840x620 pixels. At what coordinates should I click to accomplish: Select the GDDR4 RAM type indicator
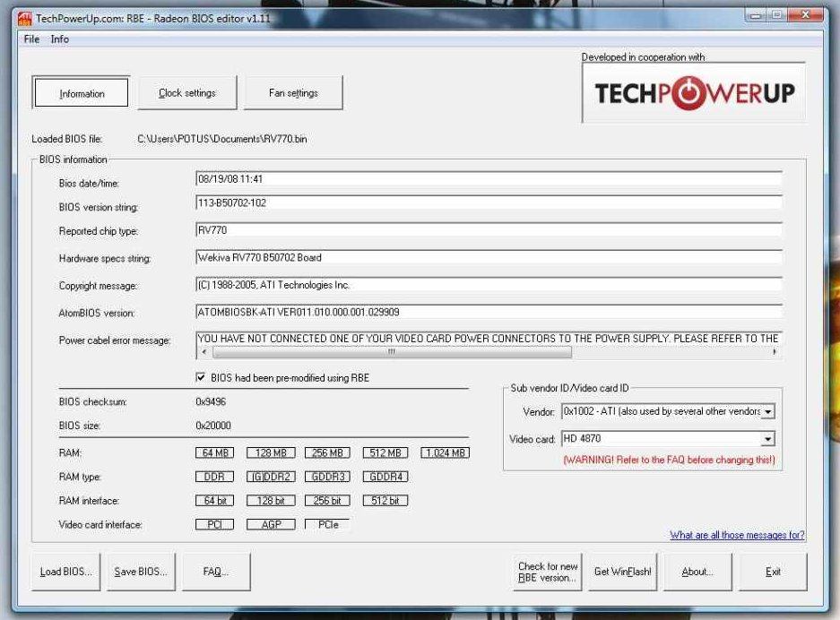385,477
